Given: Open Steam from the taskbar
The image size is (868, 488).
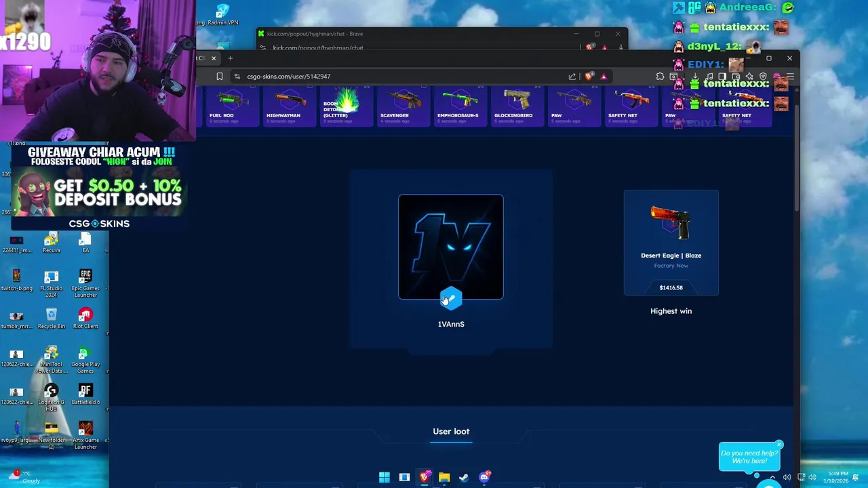Looking at the screenshot, I should tap(464, 477).
